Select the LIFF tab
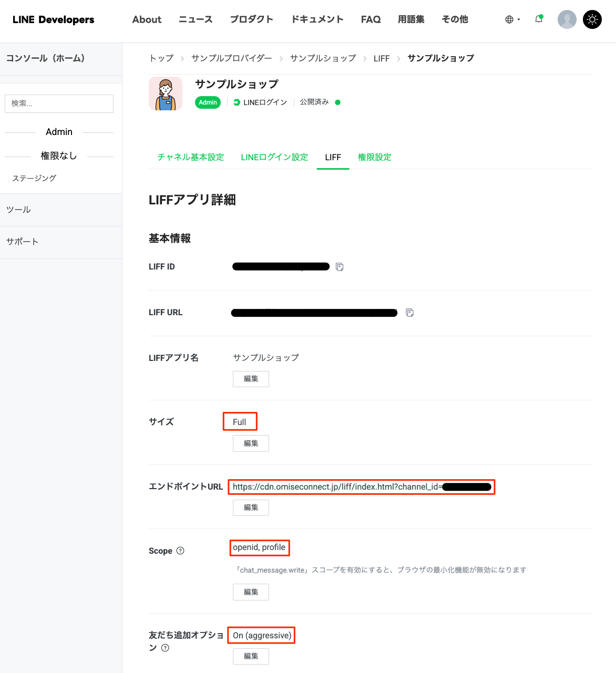 click(x=333, y=157)
